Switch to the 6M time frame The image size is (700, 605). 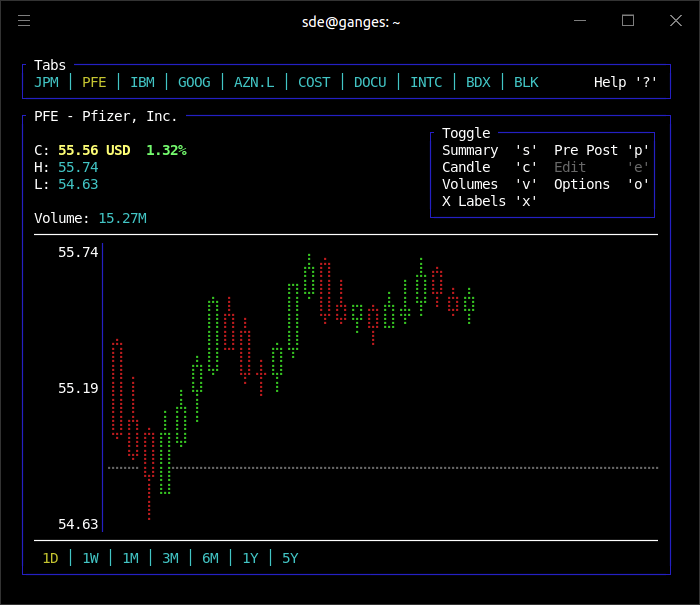coord(210,559)
